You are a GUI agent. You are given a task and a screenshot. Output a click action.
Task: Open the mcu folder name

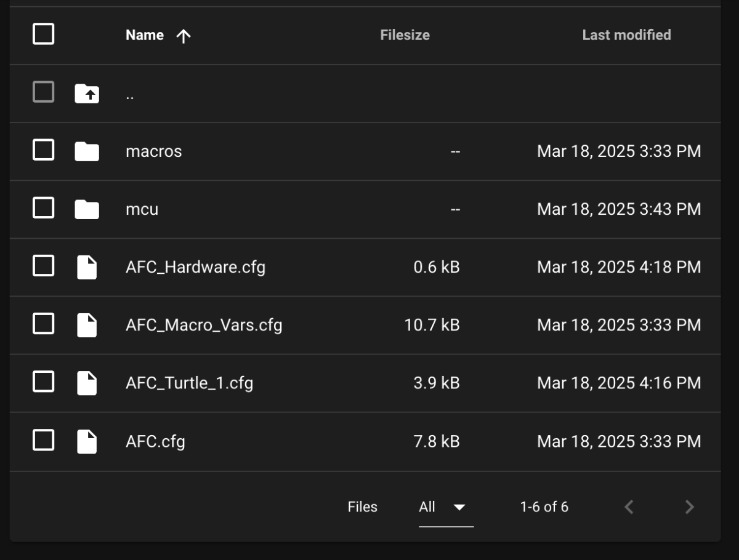142,209
